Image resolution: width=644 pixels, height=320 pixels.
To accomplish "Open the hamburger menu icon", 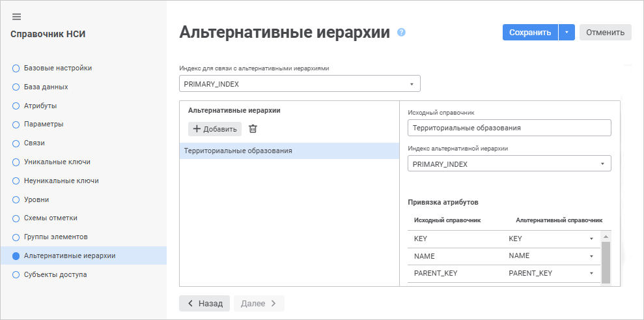I will [16, 16].
